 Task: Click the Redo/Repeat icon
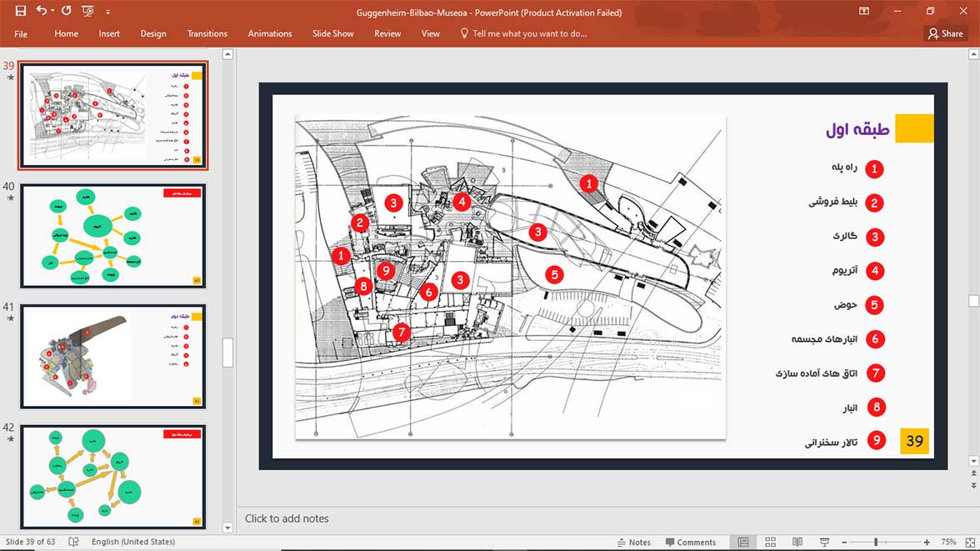(67, 11)
